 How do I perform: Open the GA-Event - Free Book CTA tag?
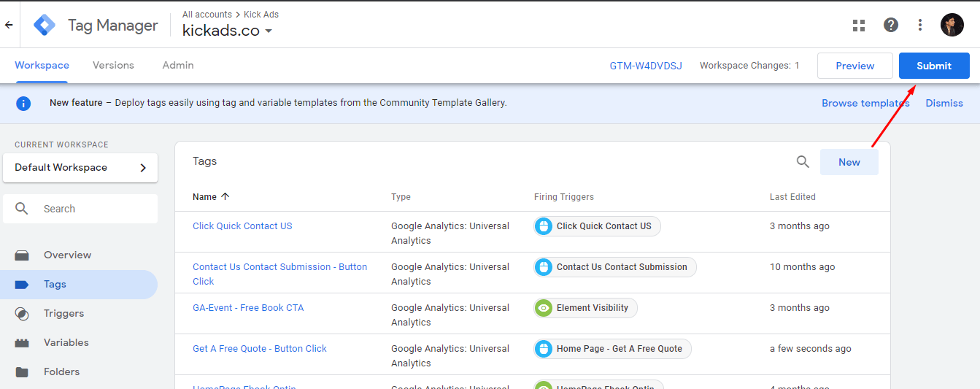point(248,308)
